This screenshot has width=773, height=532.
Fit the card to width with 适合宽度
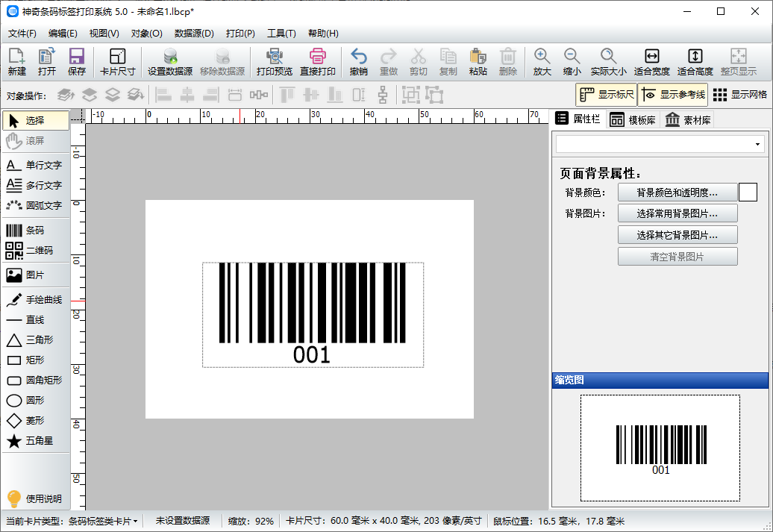[651, 62]
